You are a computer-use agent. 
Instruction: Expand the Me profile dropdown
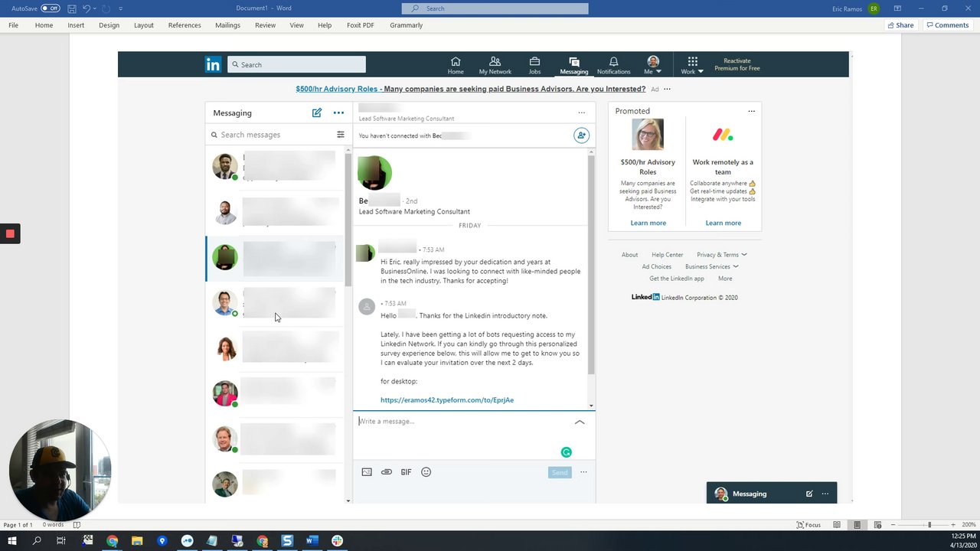652,65
